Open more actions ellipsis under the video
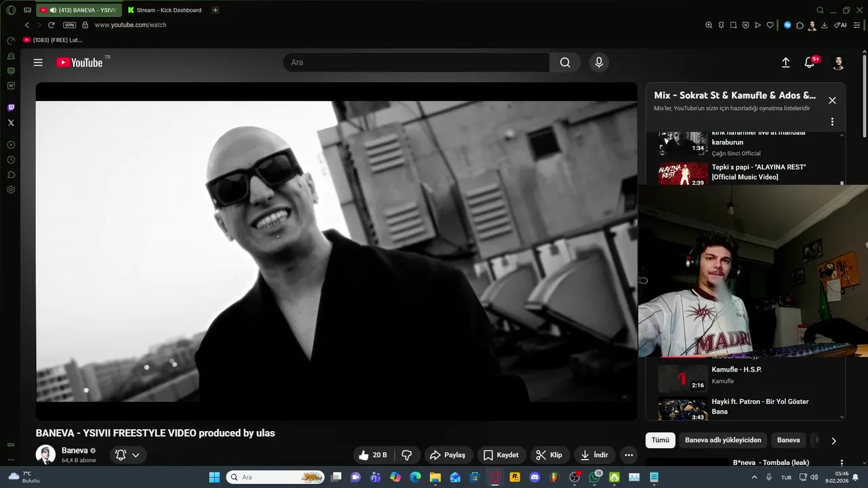Viewport: 868px width, 488px height. point(629,455)
